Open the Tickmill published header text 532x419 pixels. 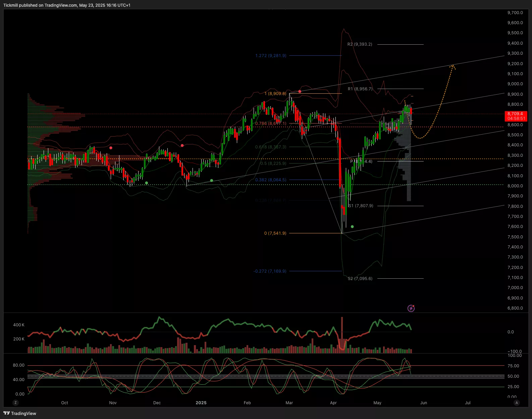[x=67, y=5]
